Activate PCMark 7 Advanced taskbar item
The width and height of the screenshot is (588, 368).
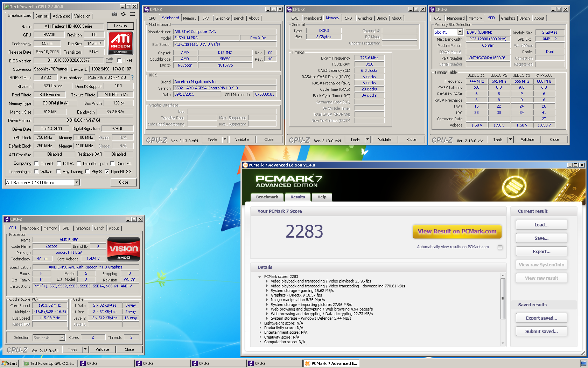coord(331,363)
